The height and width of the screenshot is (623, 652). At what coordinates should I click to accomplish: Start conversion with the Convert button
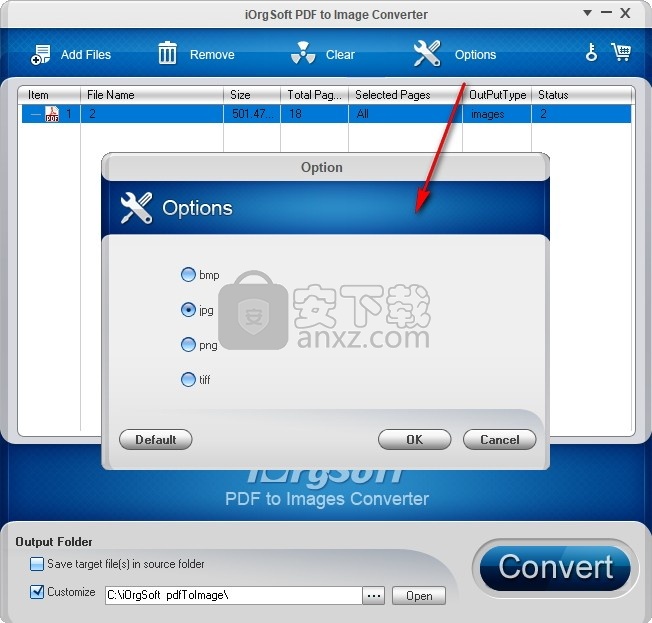(556, 567)
